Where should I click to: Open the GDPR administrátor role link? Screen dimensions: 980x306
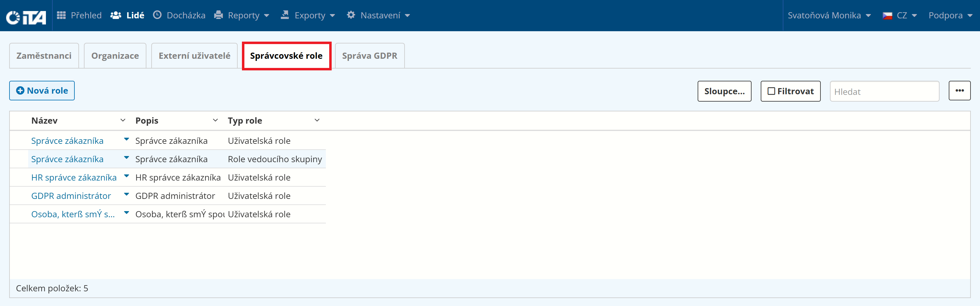pyautogui.click(x=71, y=196)
